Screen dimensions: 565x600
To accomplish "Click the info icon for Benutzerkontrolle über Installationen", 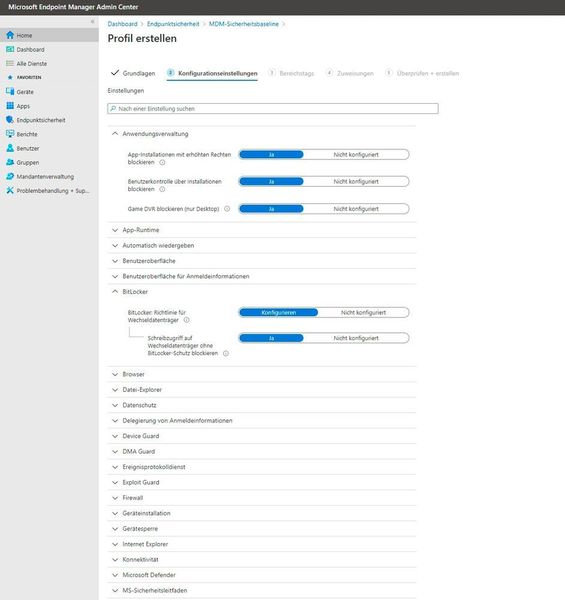I will pyautogui.click(x=162, y=189).
